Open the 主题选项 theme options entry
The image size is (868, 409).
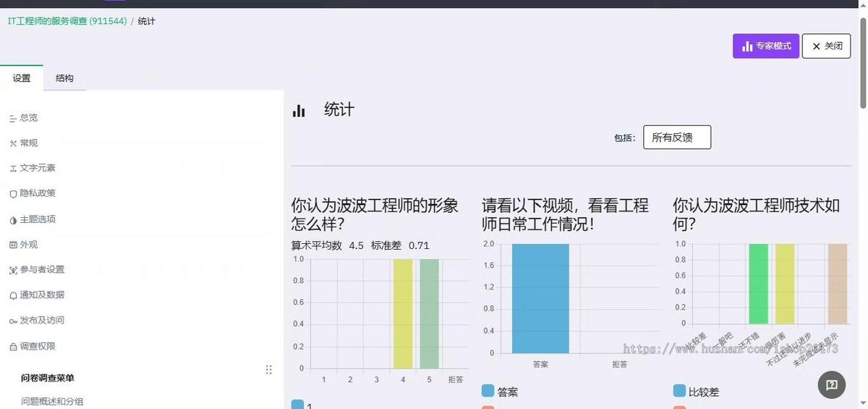coord(33,219)
